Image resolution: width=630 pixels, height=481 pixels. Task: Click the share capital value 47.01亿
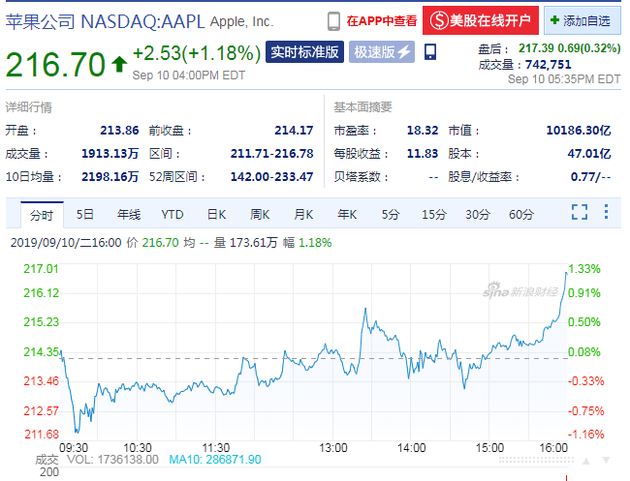[589, 154]
